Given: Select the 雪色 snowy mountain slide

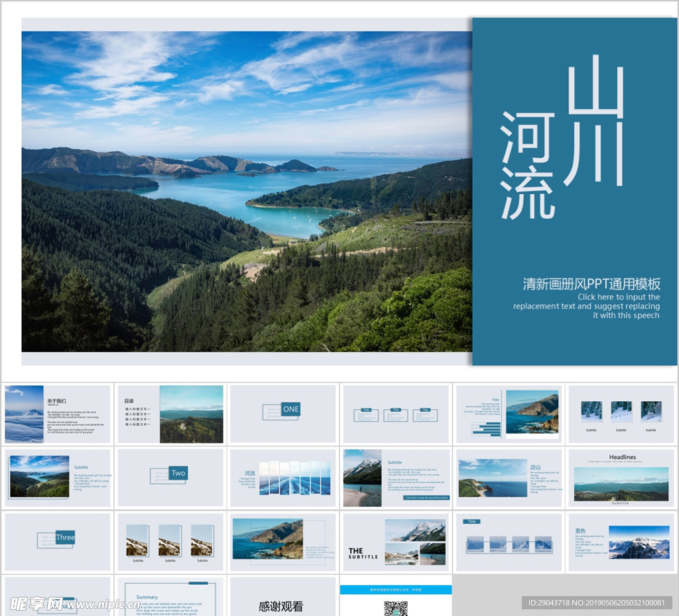Looking at the screenshot, I should point(621,542).
